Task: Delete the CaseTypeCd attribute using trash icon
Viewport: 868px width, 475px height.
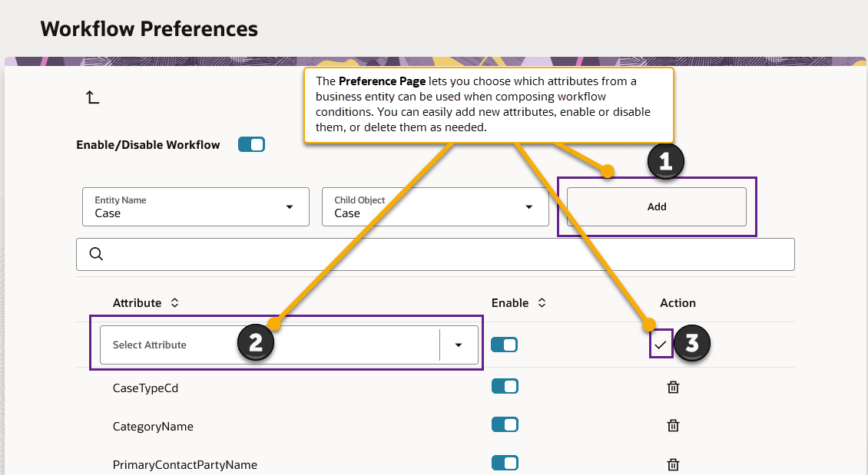Action: pos(673,388)
